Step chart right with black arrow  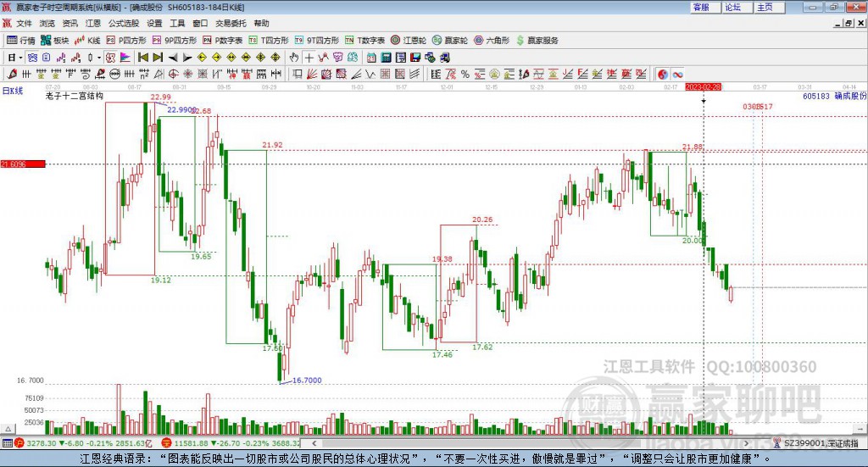coord(187,58)
